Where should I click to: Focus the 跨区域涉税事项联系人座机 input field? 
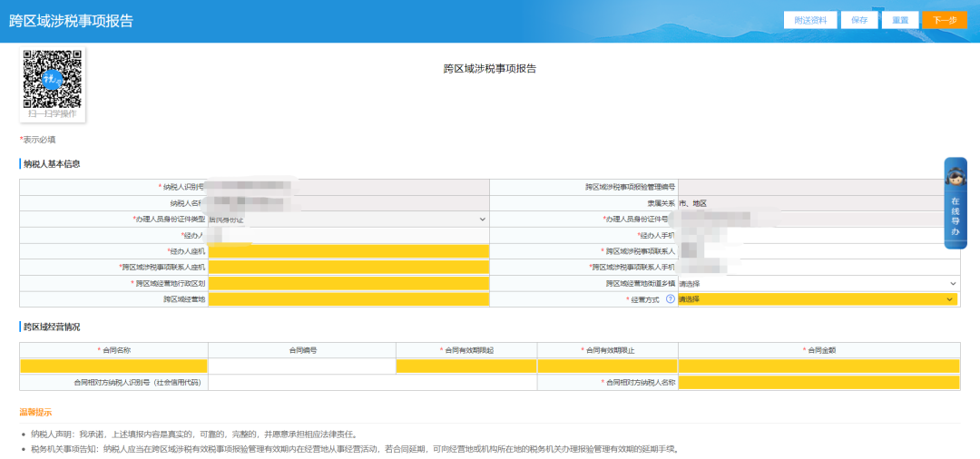(348, 268)
